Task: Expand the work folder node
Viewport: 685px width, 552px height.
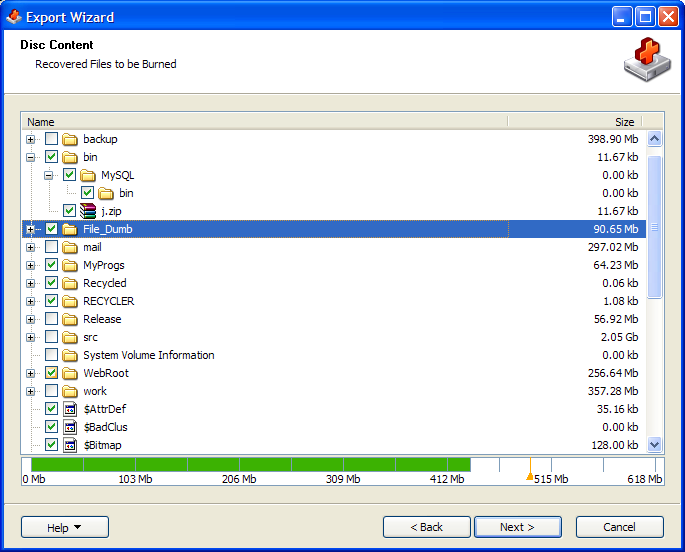Action: tap(31, 392)
